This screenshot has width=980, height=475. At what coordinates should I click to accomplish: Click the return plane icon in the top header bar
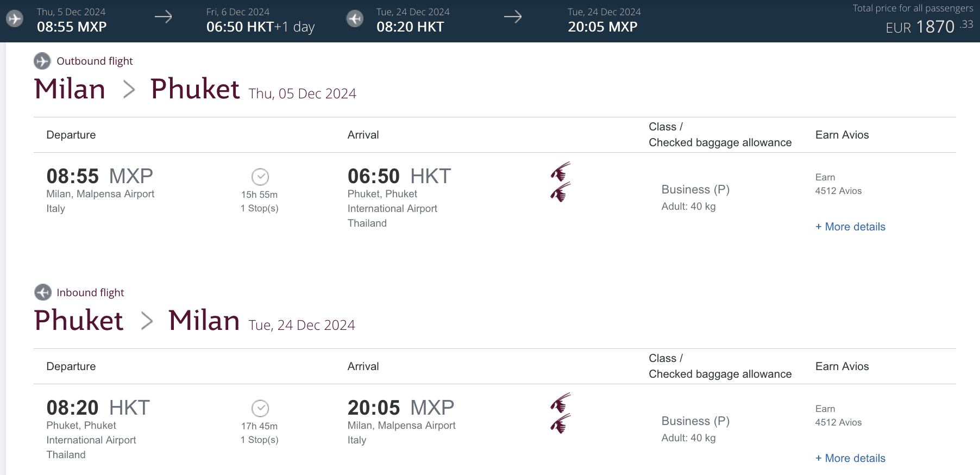[355, 19]
